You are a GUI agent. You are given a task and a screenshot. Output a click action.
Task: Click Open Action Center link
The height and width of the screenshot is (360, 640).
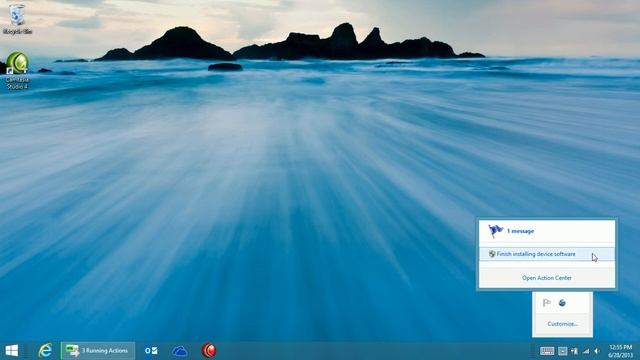547,278
